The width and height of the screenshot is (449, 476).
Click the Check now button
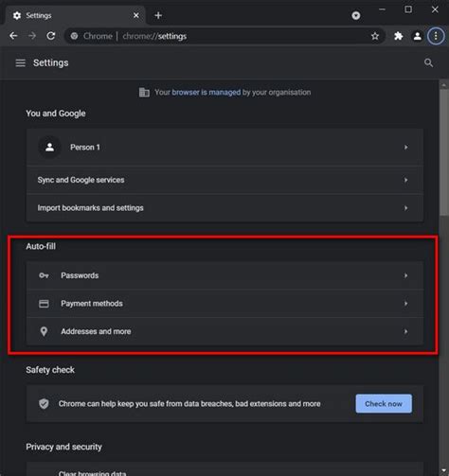(384, 404)
